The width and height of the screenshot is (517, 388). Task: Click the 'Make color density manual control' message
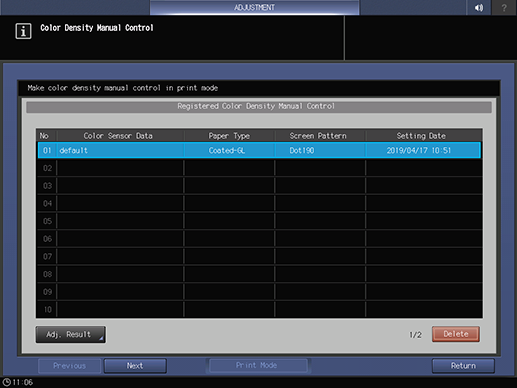pos(123,88)
